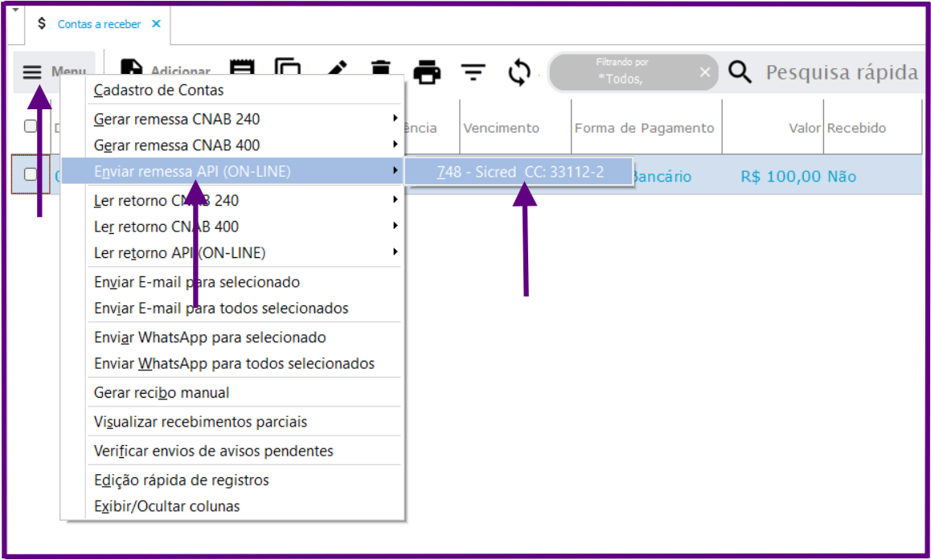Click Enviar WhatsApp para selecionado
931x560 pixels.
point(210,337)
